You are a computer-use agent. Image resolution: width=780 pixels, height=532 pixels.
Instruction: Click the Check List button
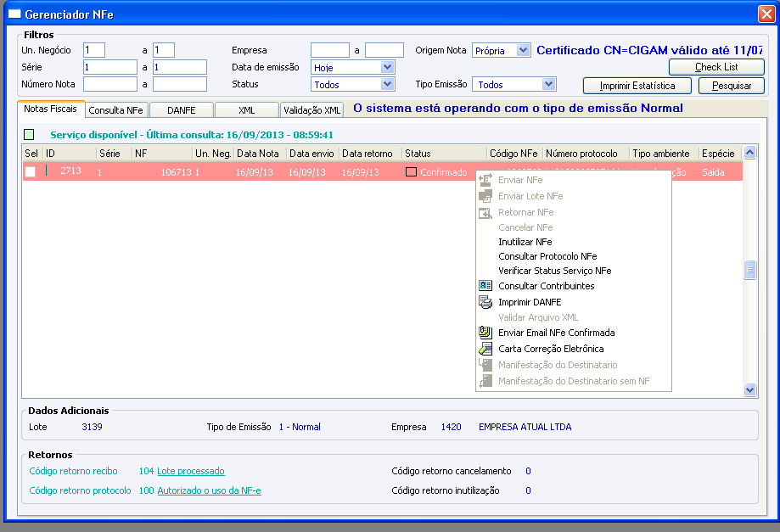click(716, 67)
